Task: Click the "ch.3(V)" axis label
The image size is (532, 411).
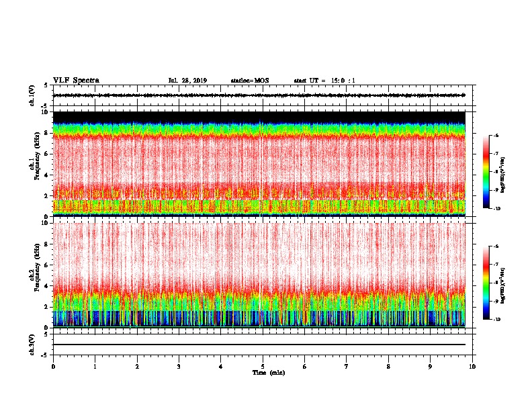Action: point(32,345)
